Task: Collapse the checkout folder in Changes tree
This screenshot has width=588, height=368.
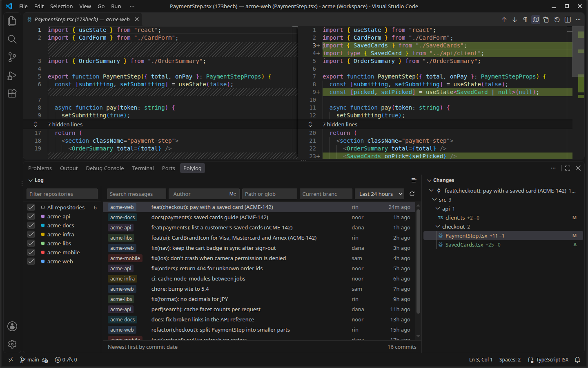Action: point(438,227)
